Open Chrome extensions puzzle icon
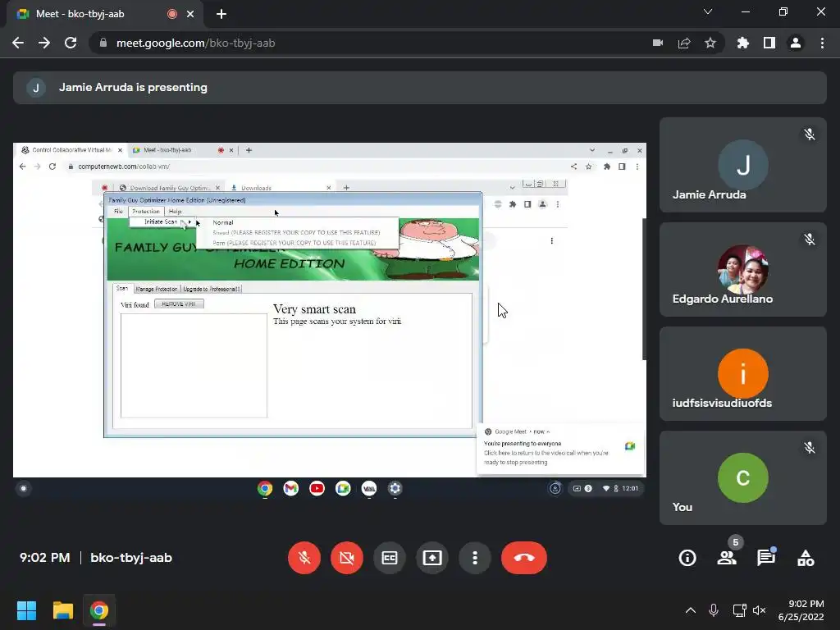 click(x=743, y=43)
